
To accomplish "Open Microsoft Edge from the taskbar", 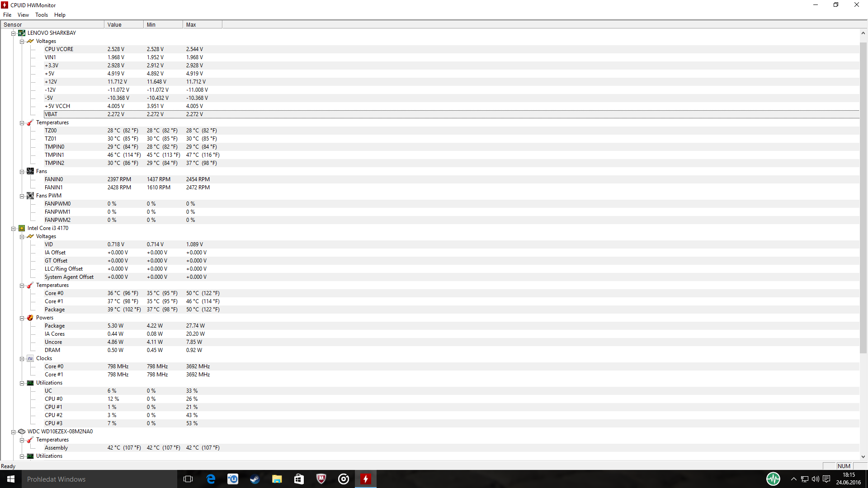I will [x=211, y=479].
